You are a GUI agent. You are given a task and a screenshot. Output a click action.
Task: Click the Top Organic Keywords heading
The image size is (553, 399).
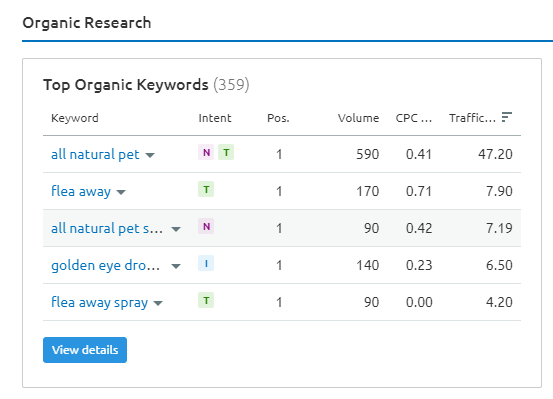pos(126,85)
